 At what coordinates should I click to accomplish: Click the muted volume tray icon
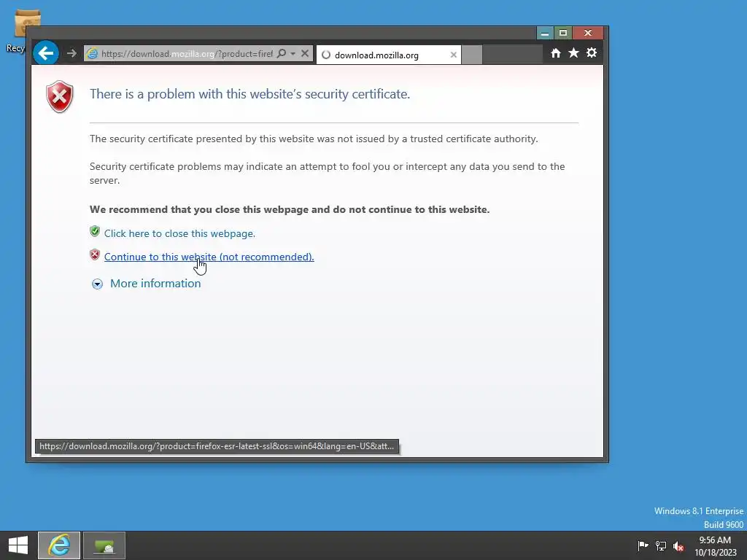click(x=678, y=546)
